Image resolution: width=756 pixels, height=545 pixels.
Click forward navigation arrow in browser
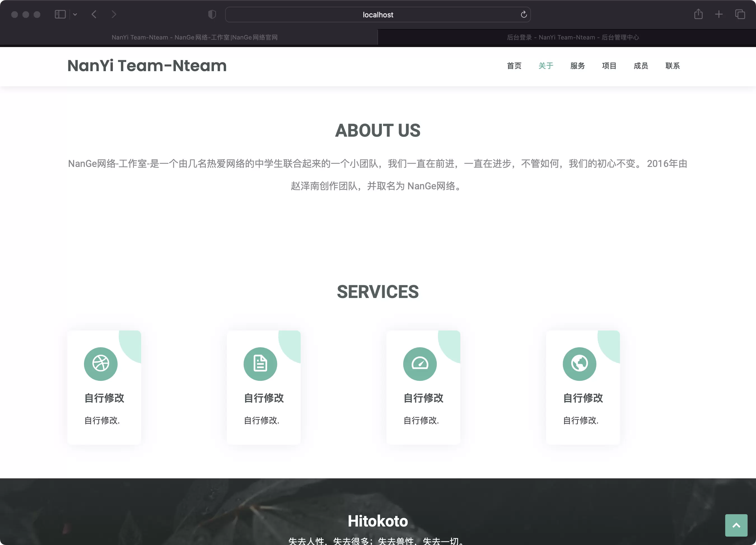(x=114, y=14)
